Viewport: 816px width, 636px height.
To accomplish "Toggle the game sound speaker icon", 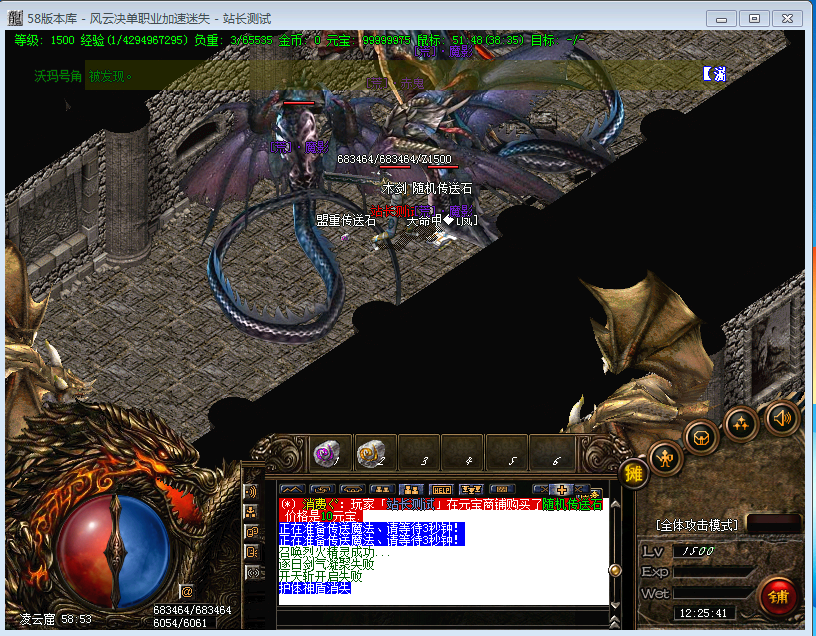I will [x=782, y=417].
